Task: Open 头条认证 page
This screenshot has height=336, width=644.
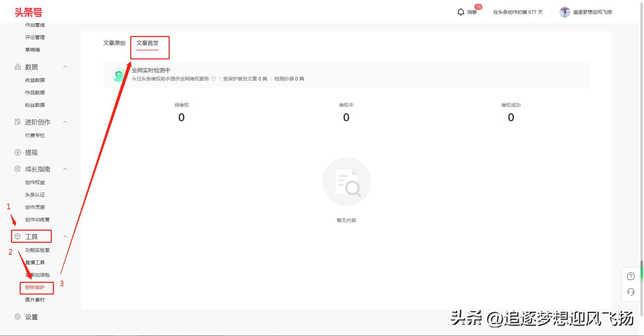Action: point(35,195)
